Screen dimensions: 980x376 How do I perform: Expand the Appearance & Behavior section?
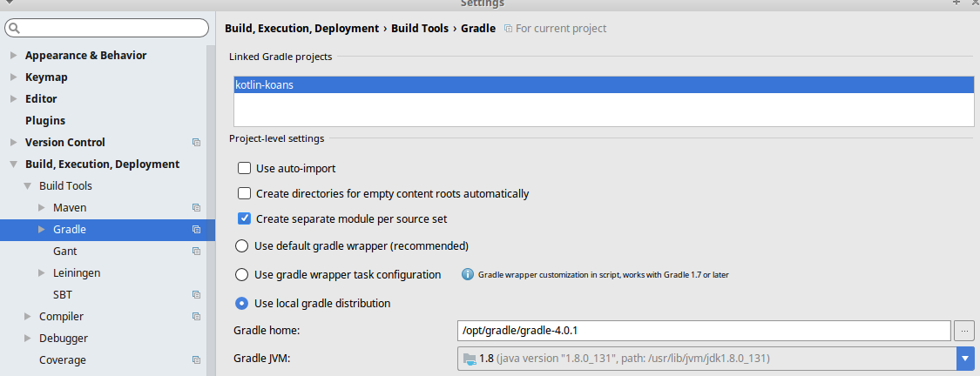14,56
